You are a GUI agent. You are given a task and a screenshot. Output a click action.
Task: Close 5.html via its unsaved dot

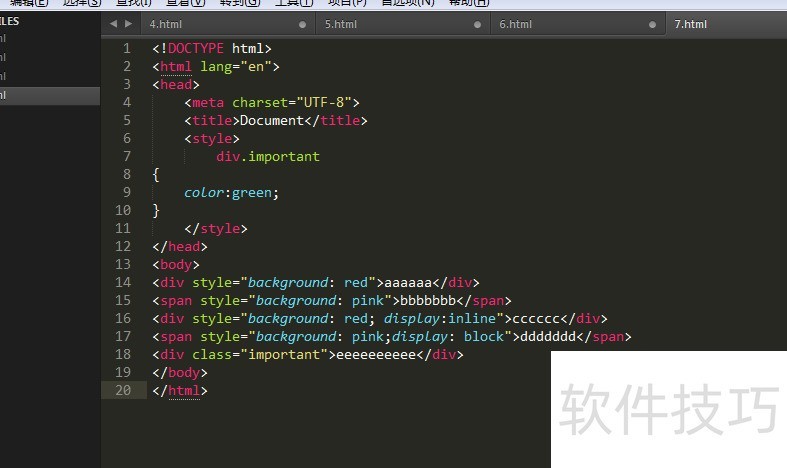click(x=477, y=25)
